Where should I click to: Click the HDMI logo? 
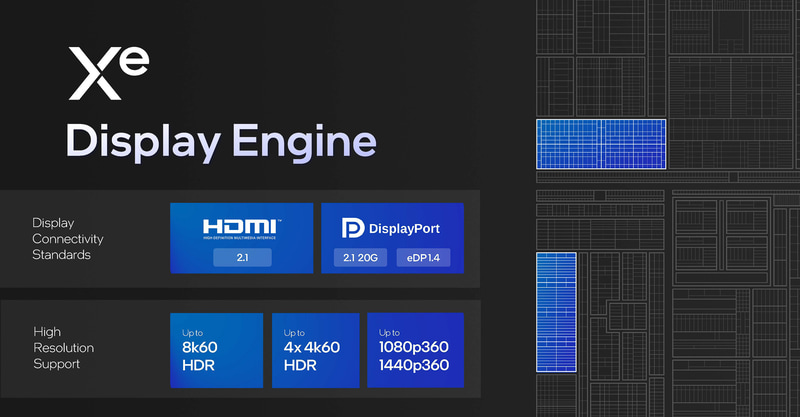click(242, 229)
